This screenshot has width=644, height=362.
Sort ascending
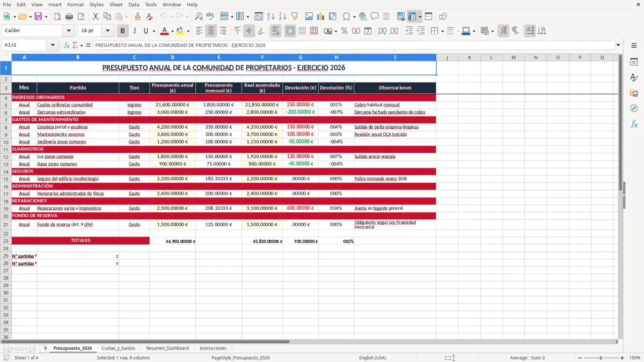pos(271,17)
